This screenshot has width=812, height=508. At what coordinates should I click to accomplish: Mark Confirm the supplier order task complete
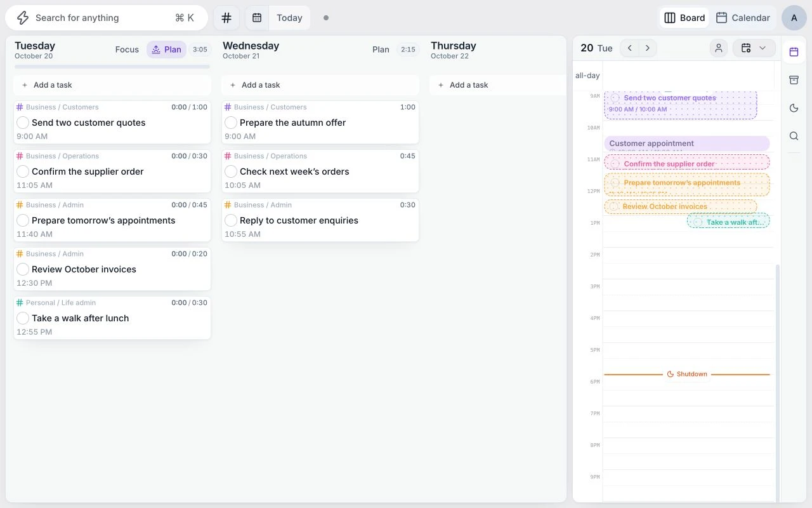(x=23, y=171)
